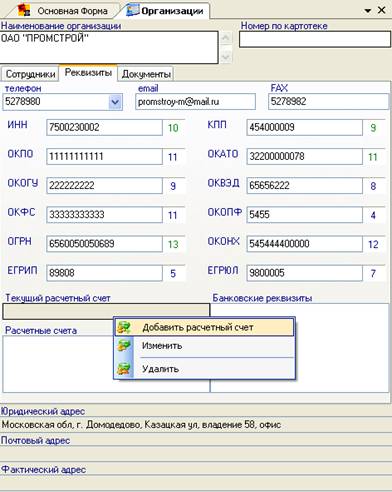Click the ОГРН field 6560050050689
Screen dimensions: 392x492
104,244
